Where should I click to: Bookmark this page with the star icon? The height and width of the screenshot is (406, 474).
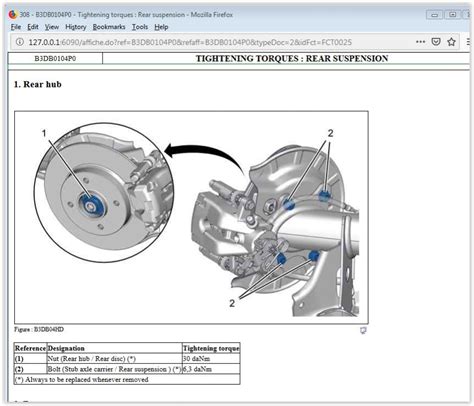451,42
